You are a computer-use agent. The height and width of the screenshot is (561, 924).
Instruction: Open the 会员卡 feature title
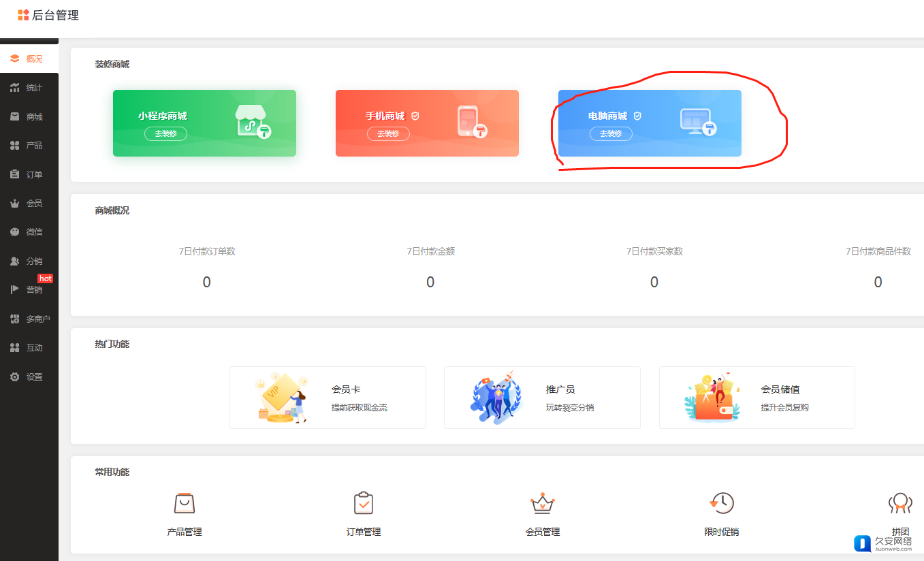pos(346,389)
